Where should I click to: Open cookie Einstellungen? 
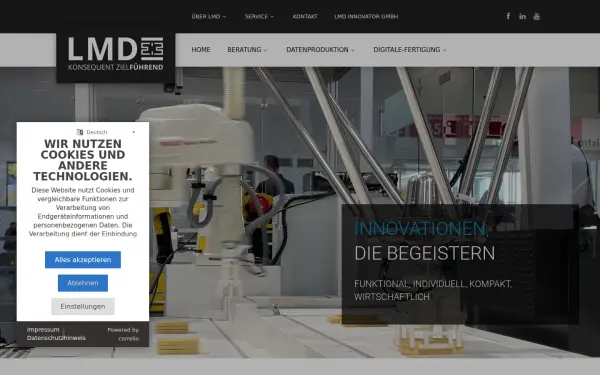tap(83, 307)
